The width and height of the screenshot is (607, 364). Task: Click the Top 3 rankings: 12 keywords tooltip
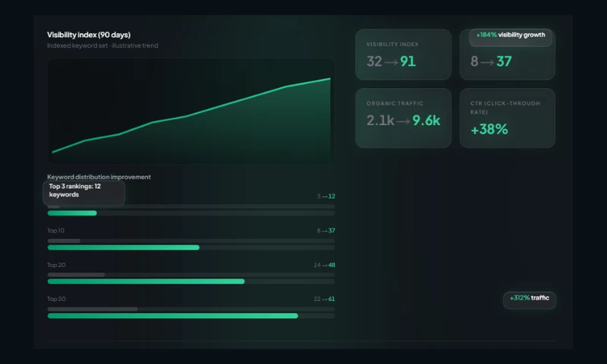tap(84, 193)
